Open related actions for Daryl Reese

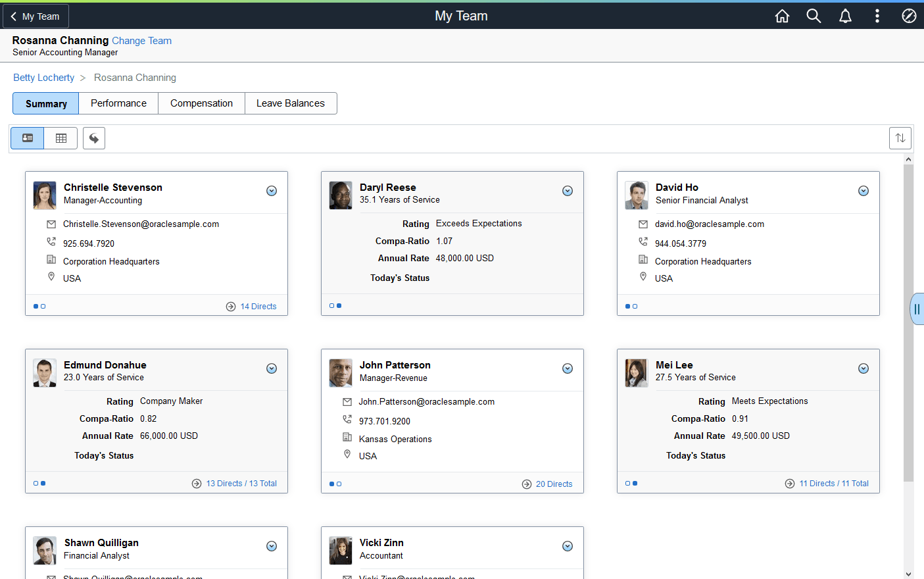click(x=568, y=191)
